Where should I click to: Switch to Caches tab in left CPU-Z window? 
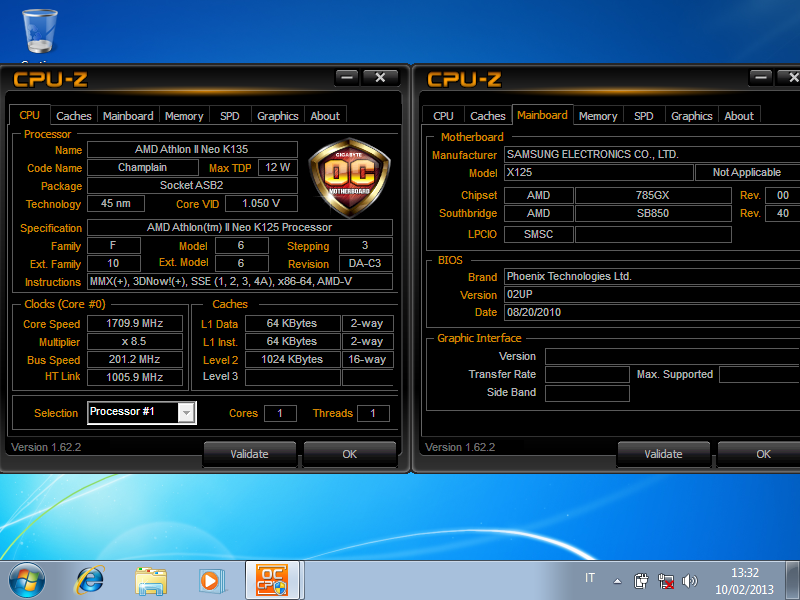click(73, 116)
